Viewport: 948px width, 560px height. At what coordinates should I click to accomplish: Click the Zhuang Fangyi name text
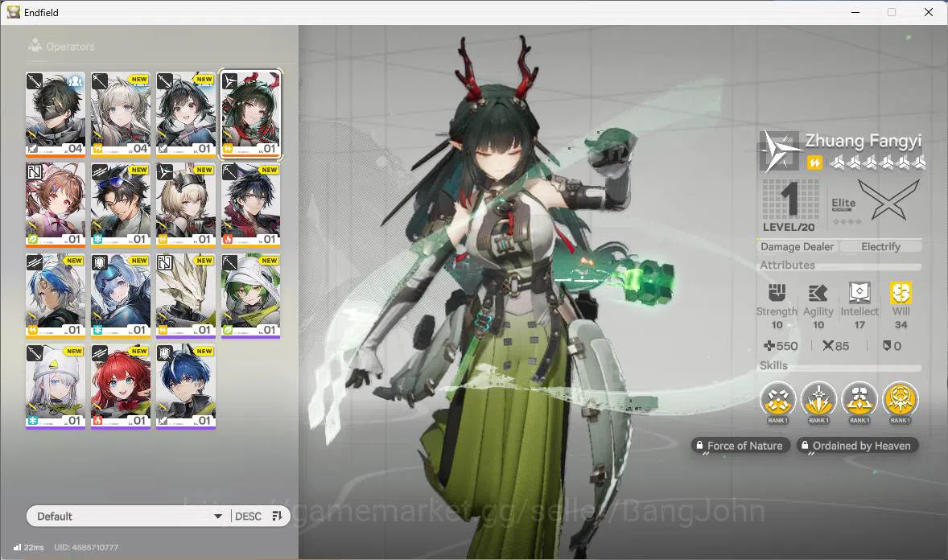click(x=863, y=141)
